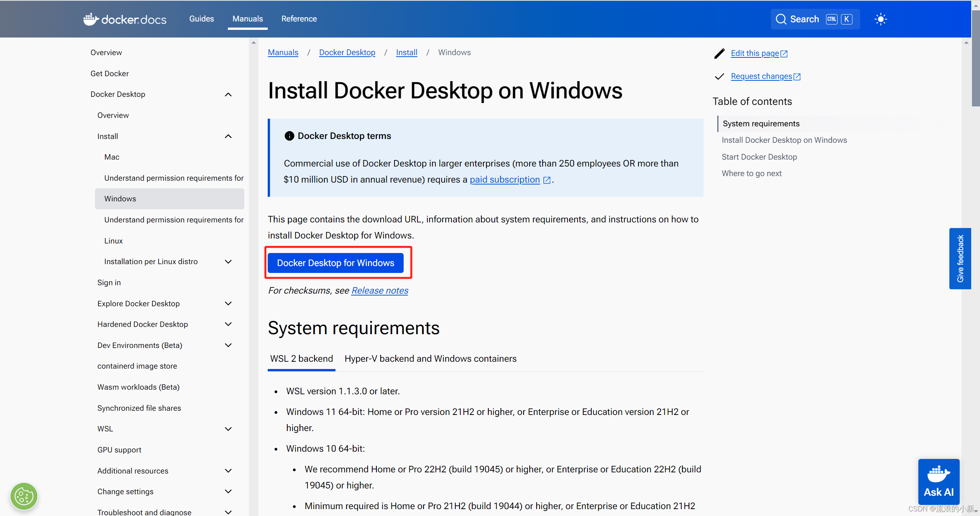Click the page vertical scrollbar thumb
The width and height of the screenshot is (980, 516).
[x=975, y=57]
